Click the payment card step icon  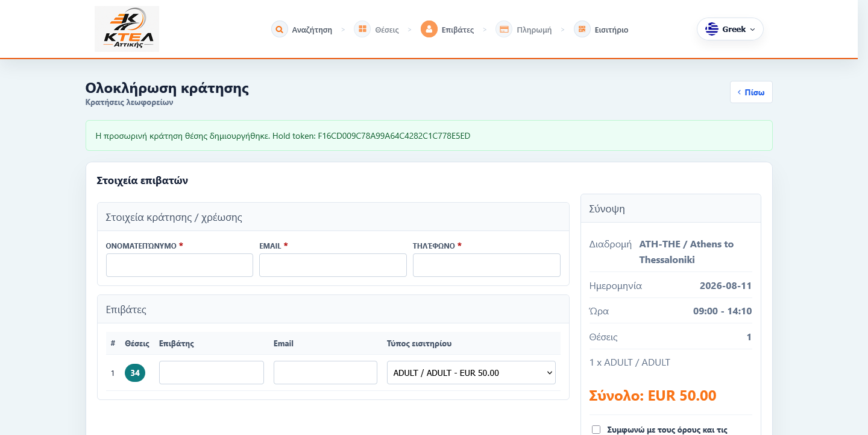point(504,29)
